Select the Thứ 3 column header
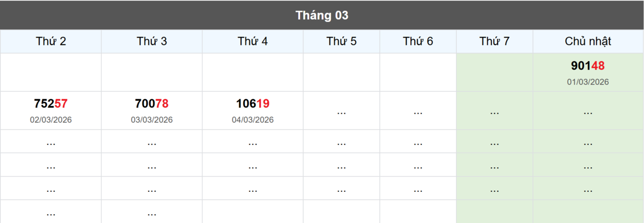This screenshot has height=223, width=644. pyautogui.click(x=152, y=41)
